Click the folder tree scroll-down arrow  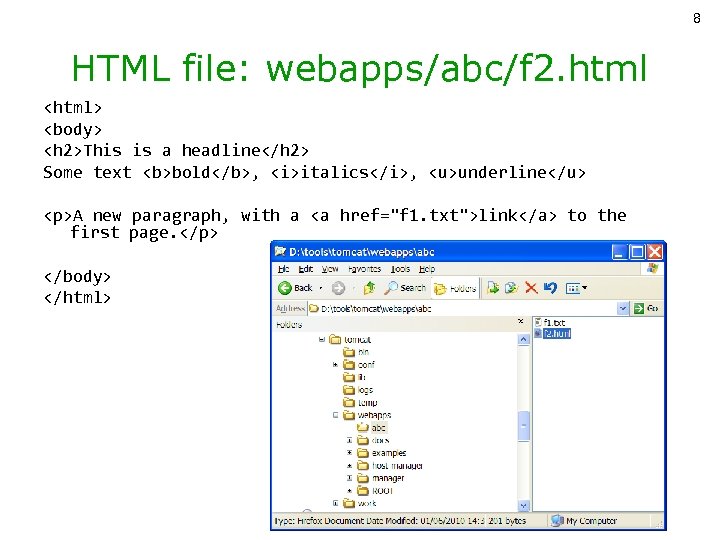click(523, 506)
